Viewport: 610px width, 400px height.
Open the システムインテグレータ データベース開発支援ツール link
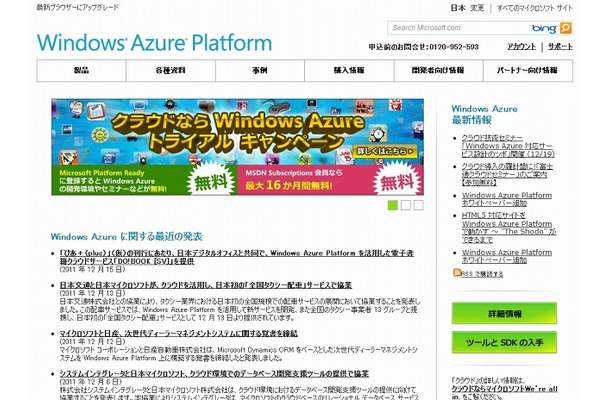pyautogui.click(x=214, y=374)
